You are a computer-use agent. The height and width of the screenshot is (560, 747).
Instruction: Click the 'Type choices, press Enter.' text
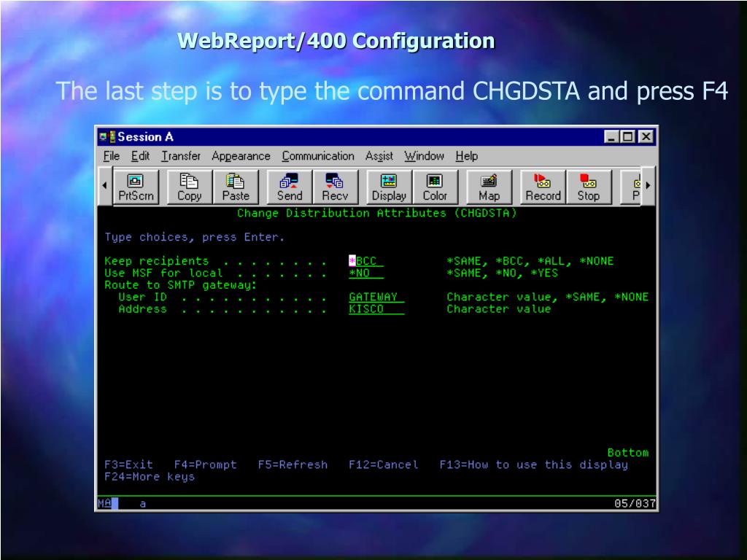tap(194, 238)
